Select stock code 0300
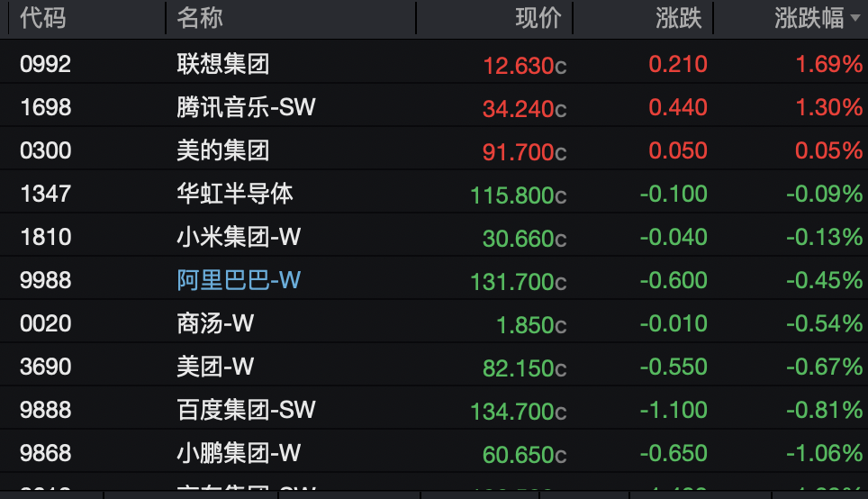Image resolution: width=868 pixels, height=499 pixels. click(45, 150)
